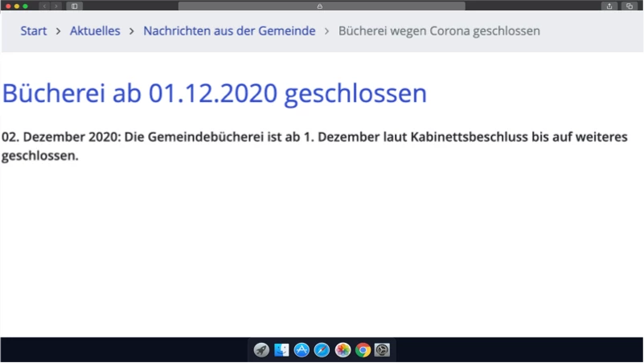Open Launchpad from the dock
The height and width of the screenshot is (363, 644).
(x=261, y=350)
